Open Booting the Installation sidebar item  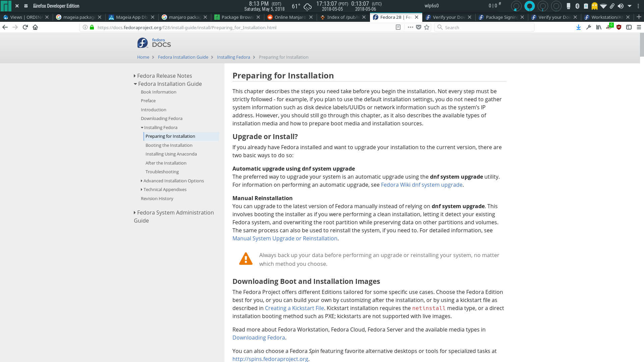pos(169,145)
